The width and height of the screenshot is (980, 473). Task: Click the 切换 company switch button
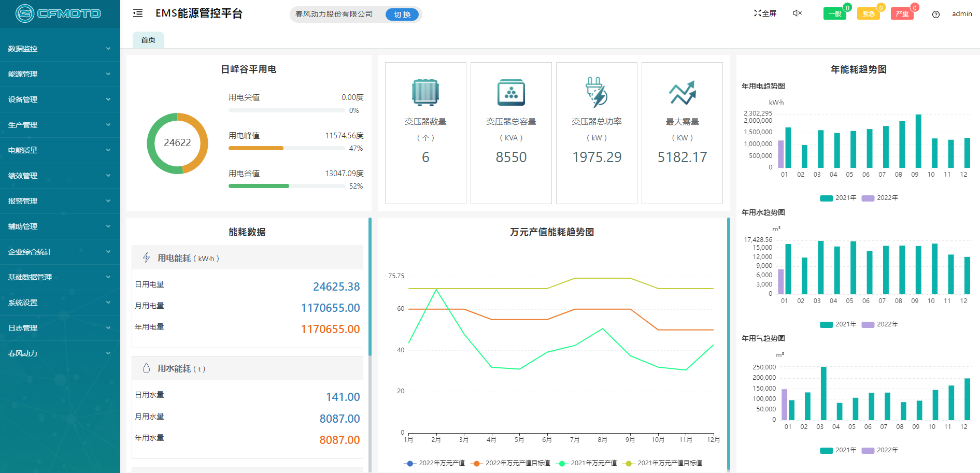402,15
